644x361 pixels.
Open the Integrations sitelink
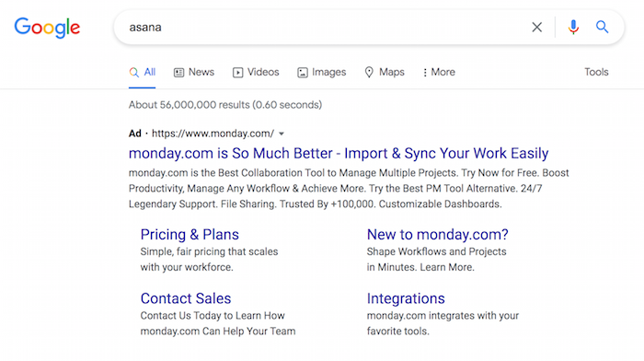pos(406,298)
